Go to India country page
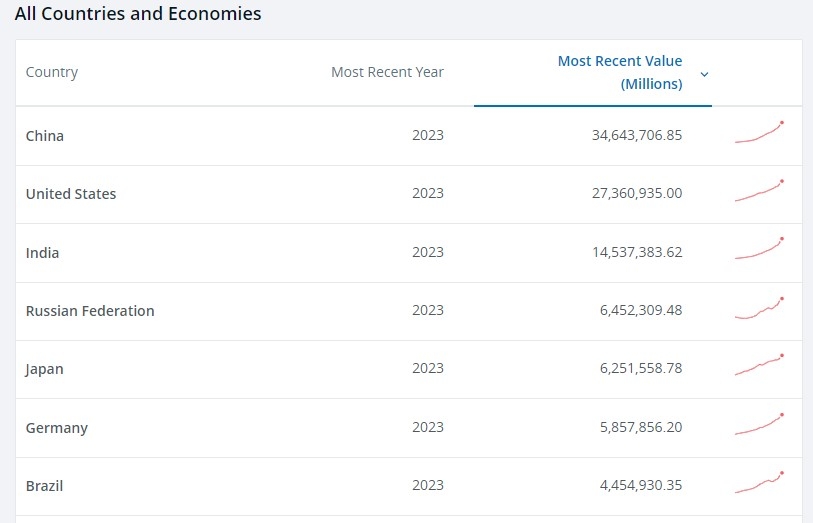This screenshot has width=813, height=523. (42, 253)
